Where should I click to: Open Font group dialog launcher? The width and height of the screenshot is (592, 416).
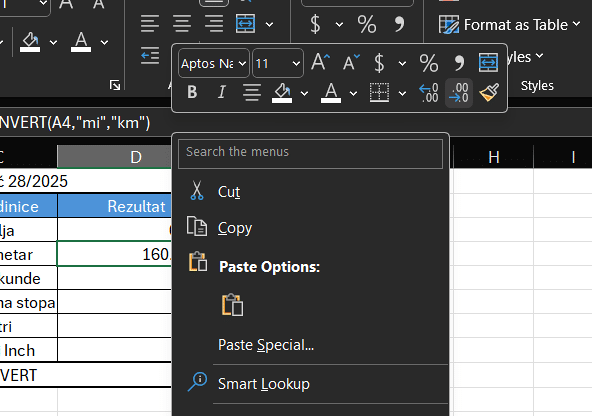tap(115, 85)
